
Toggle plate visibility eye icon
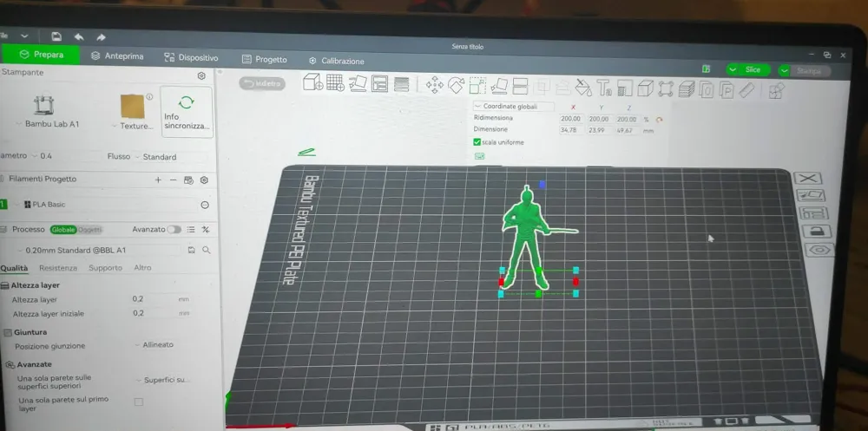[819, 250]
